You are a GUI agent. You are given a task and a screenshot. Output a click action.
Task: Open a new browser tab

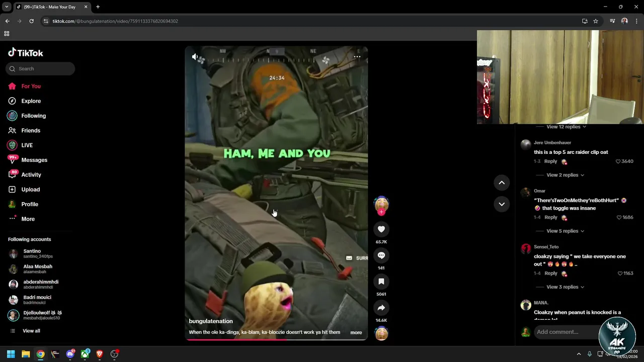tap(98, 7)
